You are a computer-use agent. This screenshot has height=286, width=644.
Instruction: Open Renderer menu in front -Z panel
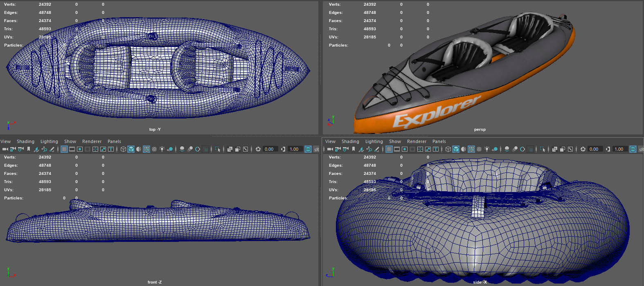point(92,141)
